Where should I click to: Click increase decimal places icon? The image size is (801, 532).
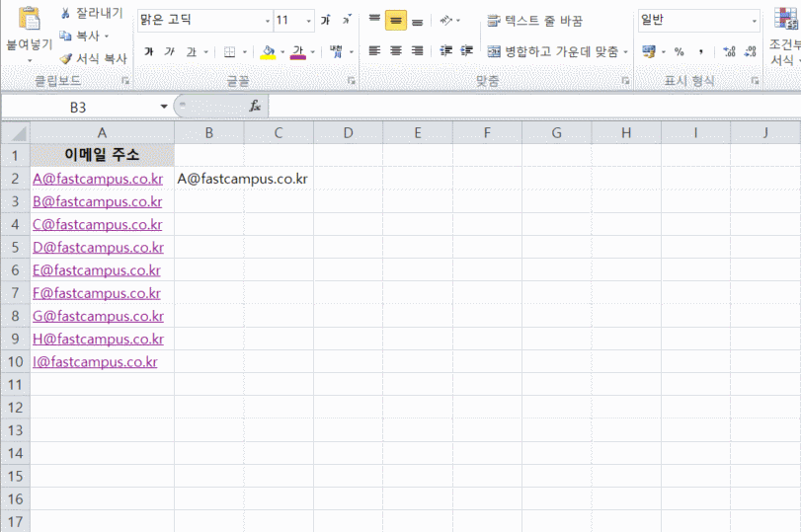(729, 51)
